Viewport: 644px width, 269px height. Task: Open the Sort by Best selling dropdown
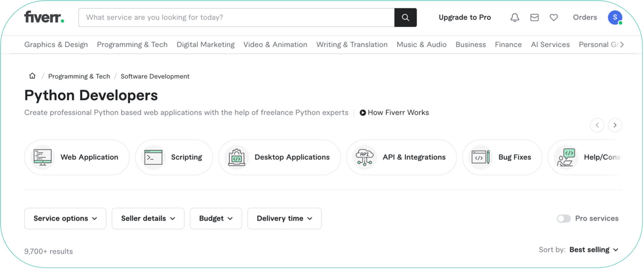tap(594, 250)
